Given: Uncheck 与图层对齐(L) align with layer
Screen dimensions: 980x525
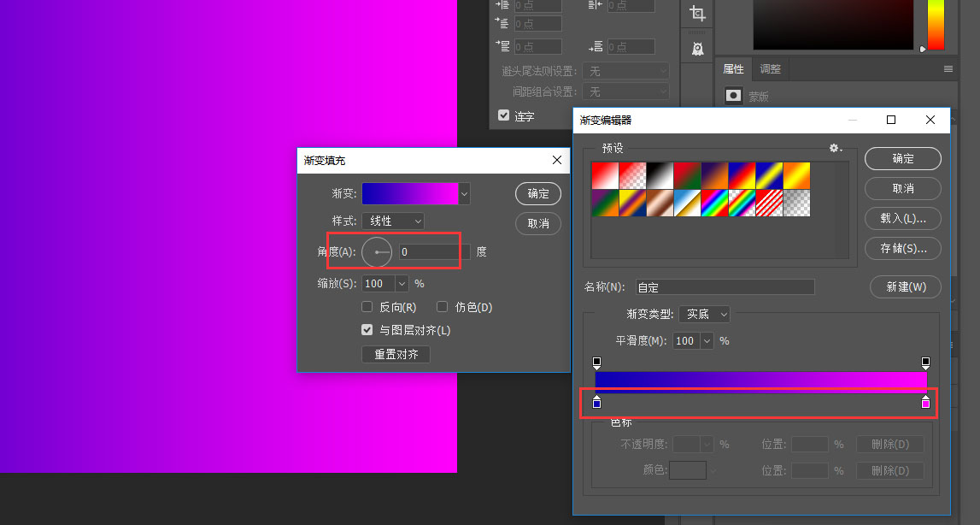Looking at the screenshot, I should [367, 330].
